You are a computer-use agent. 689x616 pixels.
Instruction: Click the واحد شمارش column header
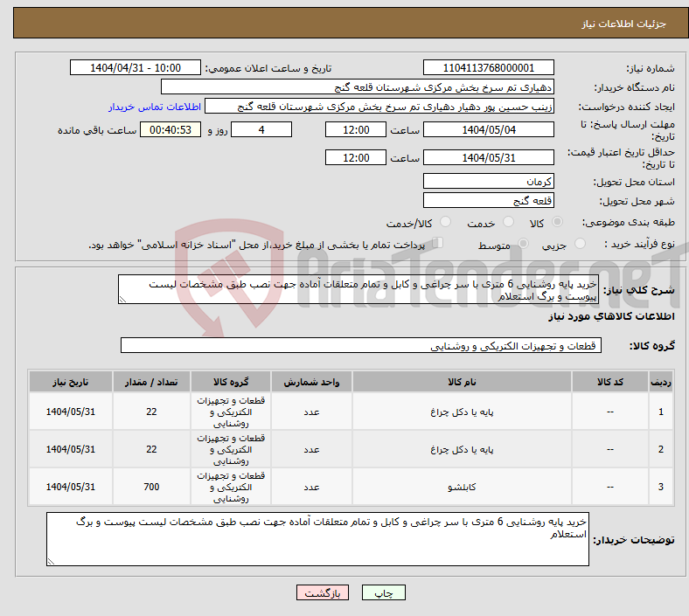[x=311, y=382]
